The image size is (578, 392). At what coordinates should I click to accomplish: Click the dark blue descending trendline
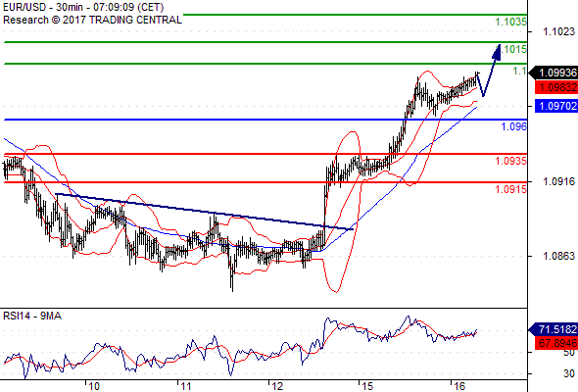click(x=204, y=212)
